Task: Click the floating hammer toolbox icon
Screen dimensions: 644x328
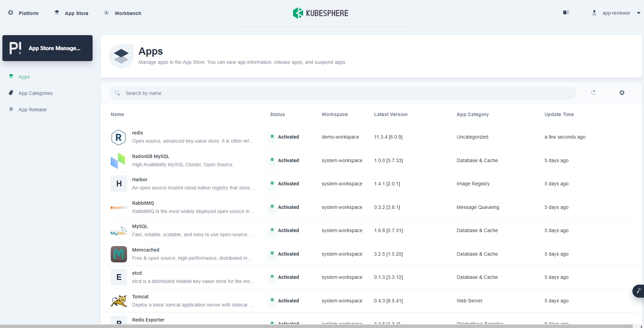Action: 638,291
